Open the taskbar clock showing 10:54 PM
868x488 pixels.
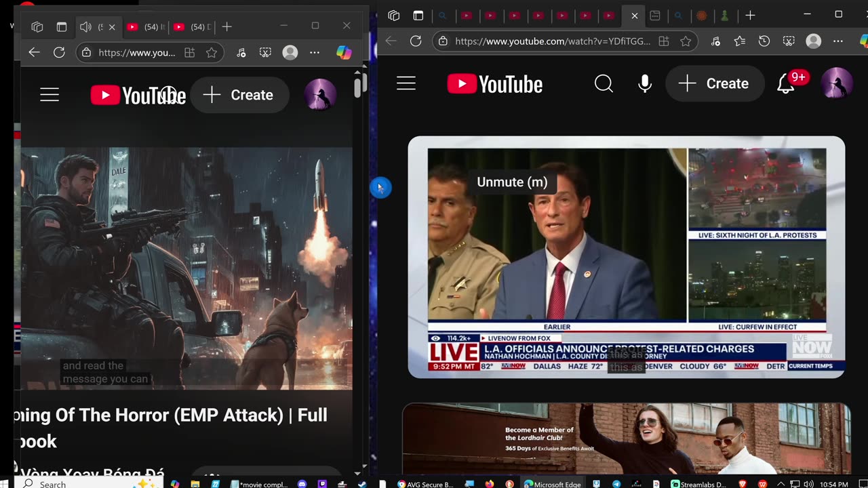[x=833, y=484]
